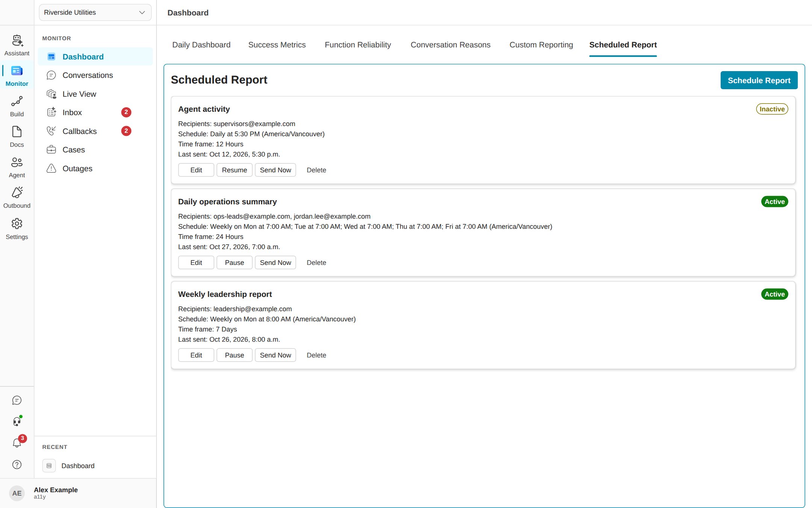Switch to the Daily Dashboard tab
The image size is (812, 508).
coord(201,45)
